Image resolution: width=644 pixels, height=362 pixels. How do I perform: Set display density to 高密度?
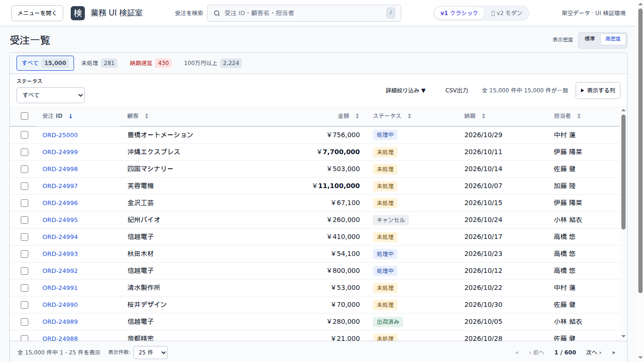coord(613,39)
